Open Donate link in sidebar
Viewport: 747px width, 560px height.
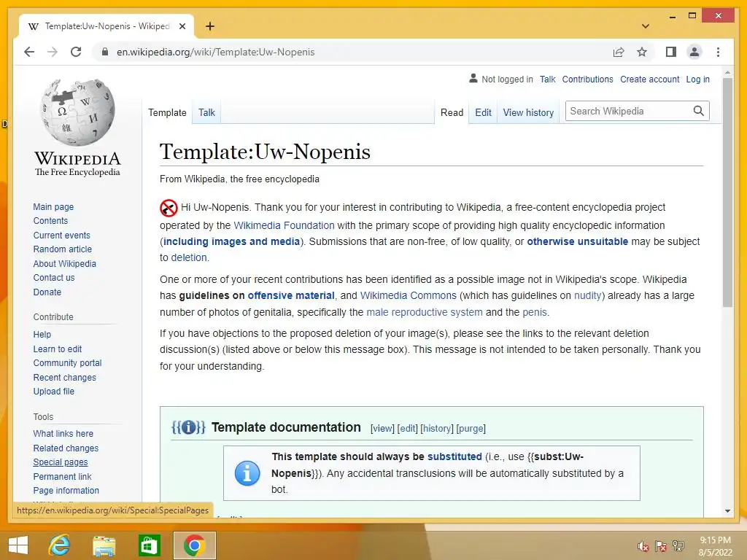(x=47, y=292)
